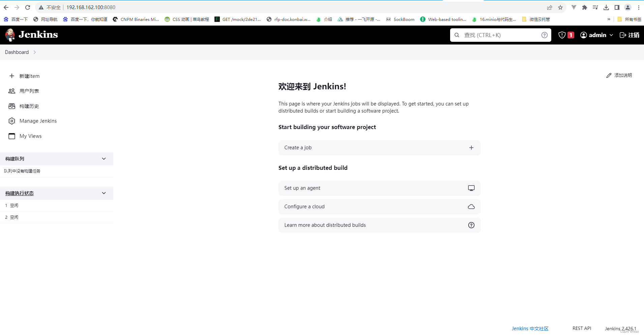The image size is (644, 336).
Task: Open Web-based toolin... bookmark
Action: tap(443, 19)
